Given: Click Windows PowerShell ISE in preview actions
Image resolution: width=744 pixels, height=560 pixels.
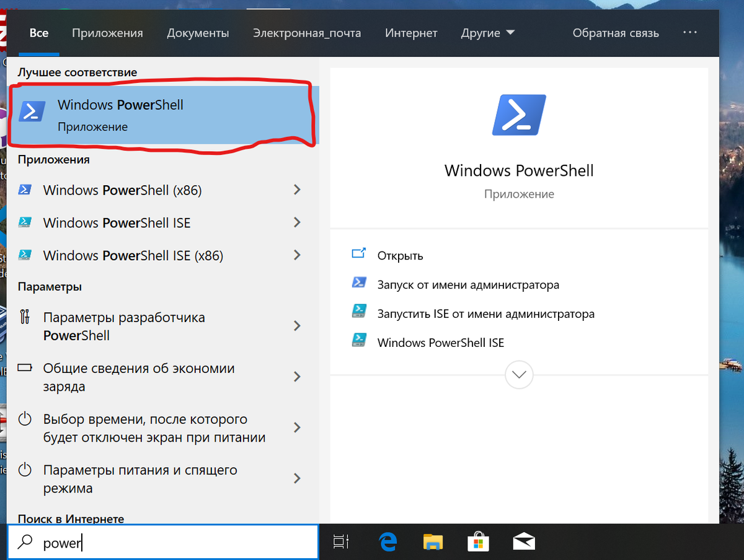Looking at the screenshot, I should [x=441, y=342].
